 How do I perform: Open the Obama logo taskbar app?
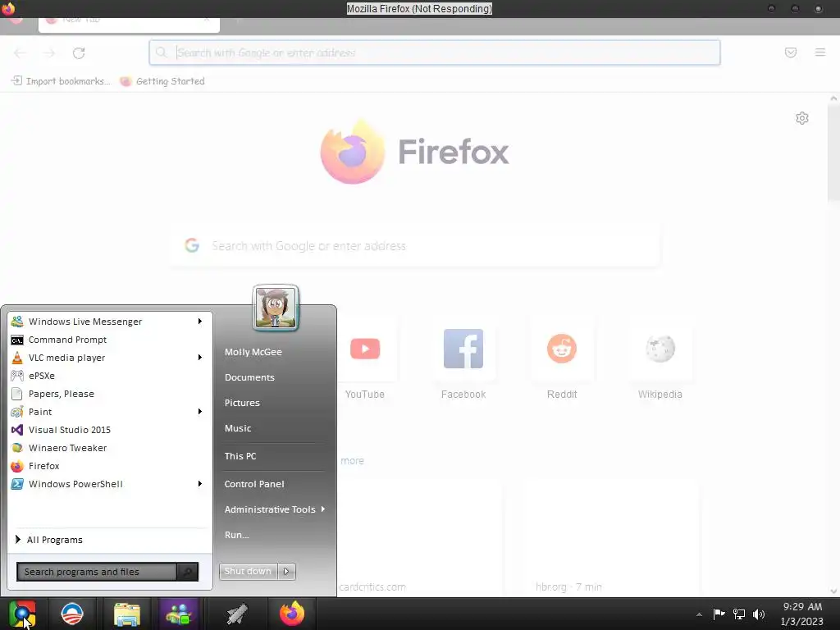pos(72,614)
